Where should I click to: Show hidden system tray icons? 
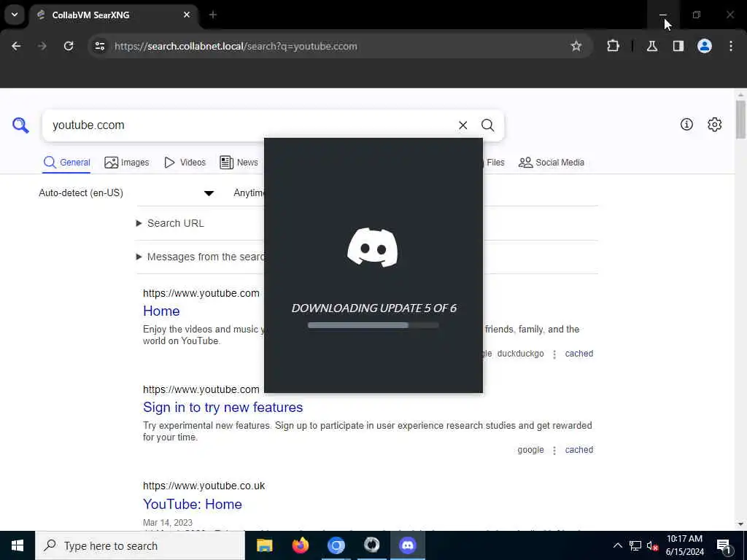click(x=617, y=545)
